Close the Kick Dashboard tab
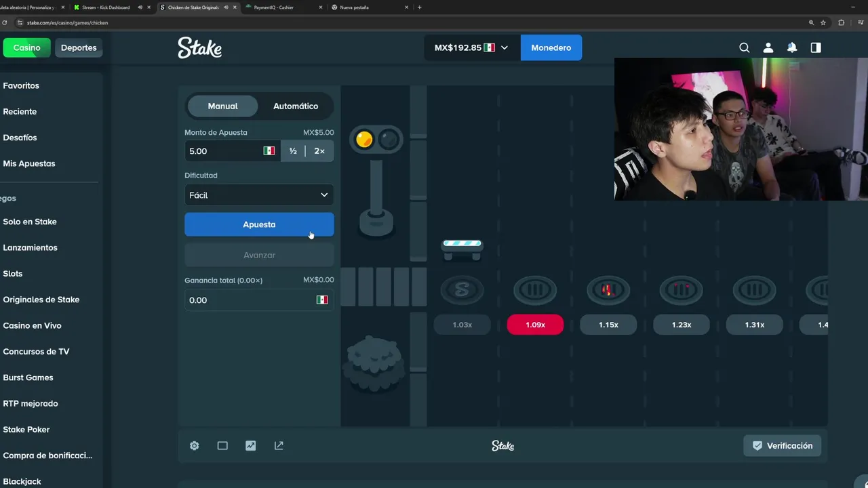868x488 pixels. click(x=149, y=7)
